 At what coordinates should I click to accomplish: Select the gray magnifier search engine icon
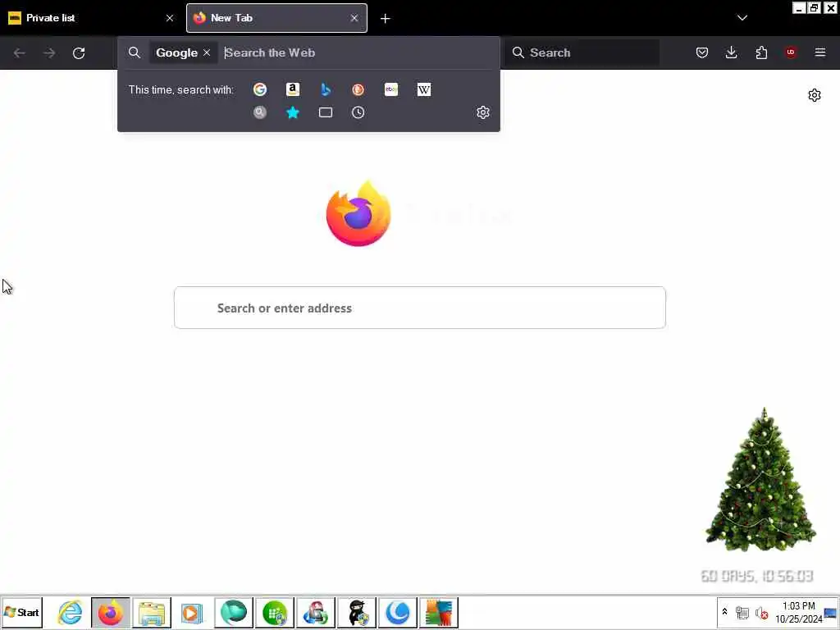pos(260,112)
